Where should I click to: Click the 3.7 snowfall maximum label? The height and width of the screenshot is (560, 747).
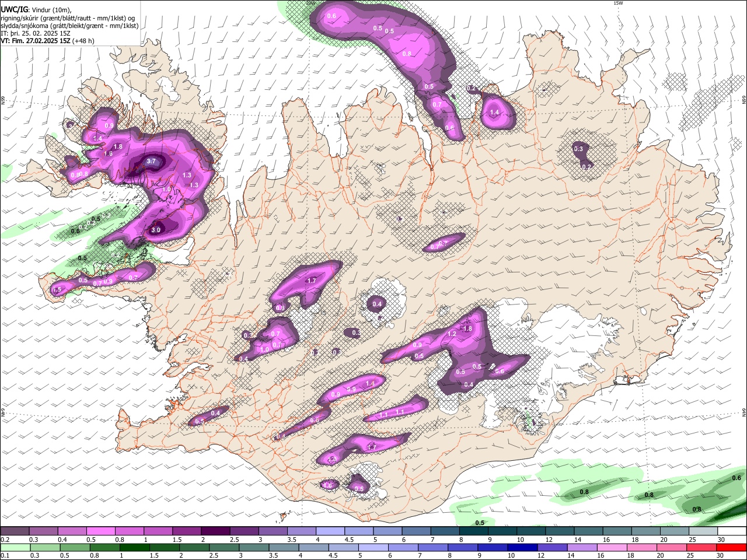tap(151, 161)
